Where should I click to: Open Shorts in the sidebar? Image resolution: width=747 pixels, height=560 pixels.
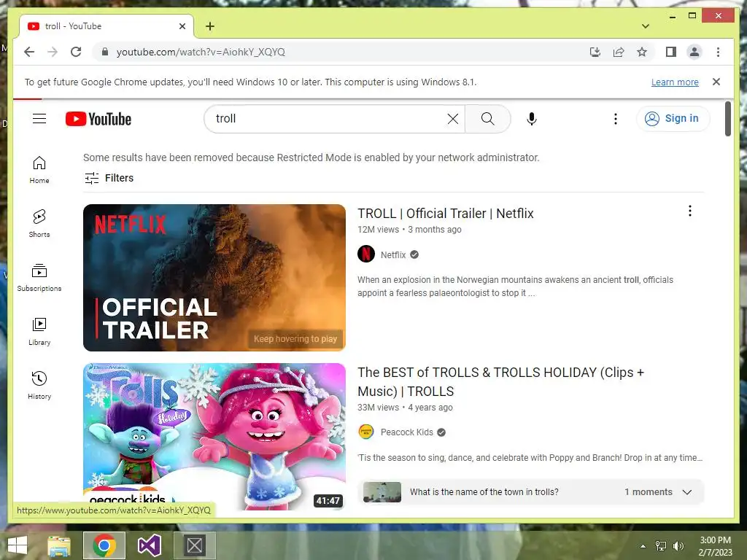(39, 223)
